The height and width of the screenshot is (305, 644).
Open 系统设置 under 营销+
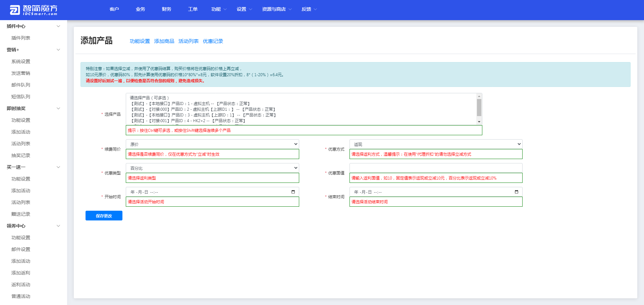pos(21,61)
